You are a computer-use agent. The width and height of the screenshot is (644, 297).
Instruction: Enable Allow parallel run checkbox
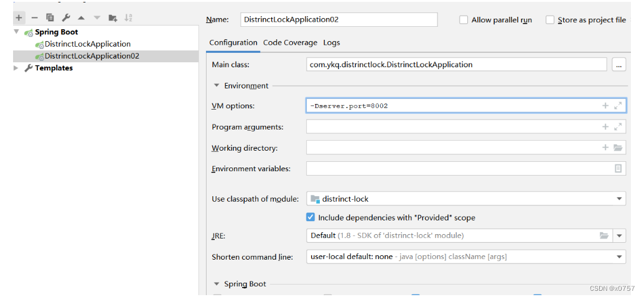click(464, 20)
